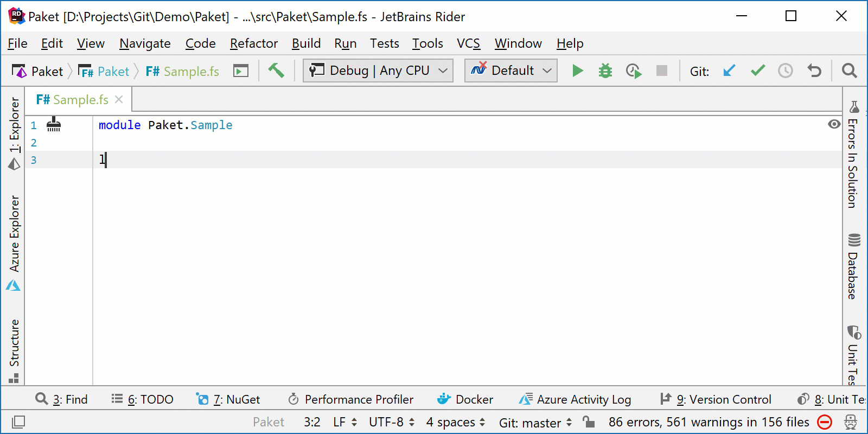868x434 pixels.
Task: Click the 'module Paket.Sample' code line
Action: click(165, 125)
